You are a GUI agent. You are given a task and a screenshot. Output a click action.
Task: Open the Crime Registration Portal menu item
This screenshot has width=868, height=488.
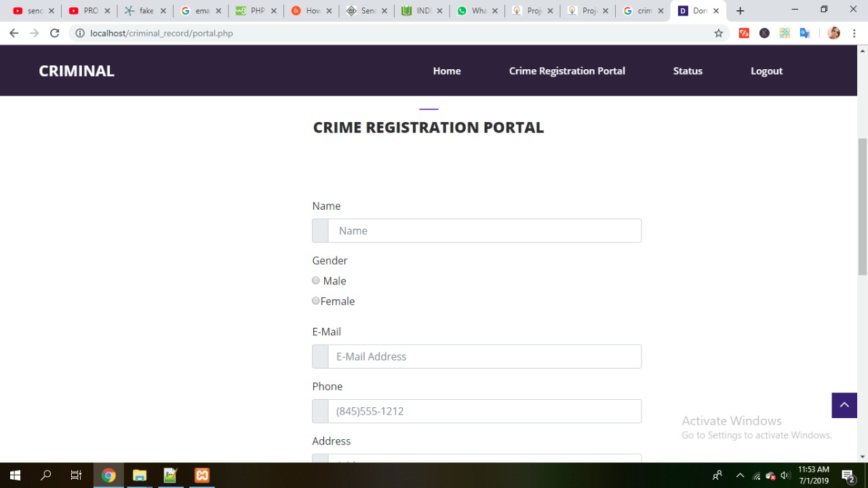(x=567, y=71)
